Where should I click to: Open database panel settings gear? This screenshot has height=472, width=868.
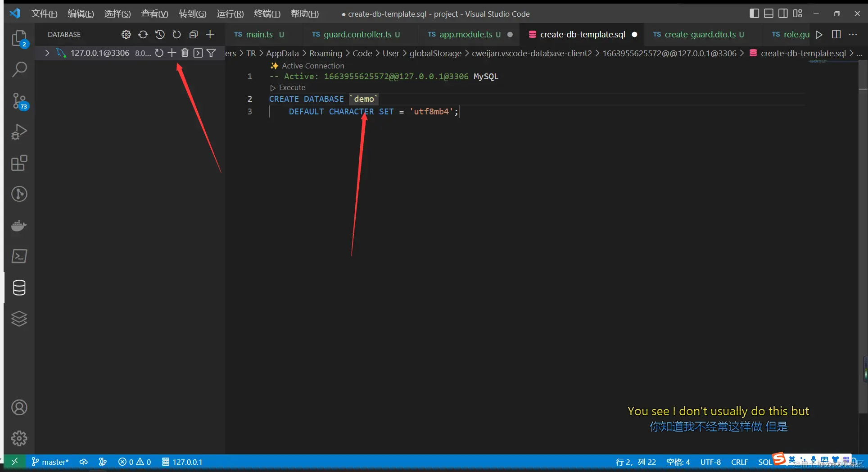(126, 34)
